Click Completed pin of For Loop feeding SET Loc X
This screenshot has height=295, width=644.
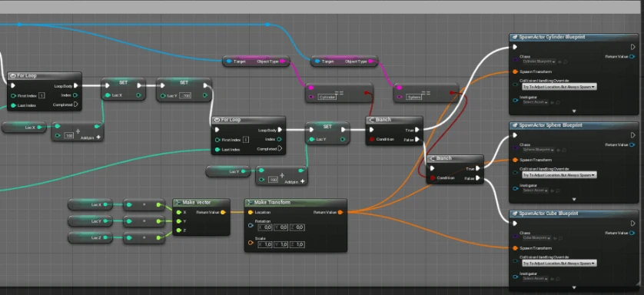(76, 104)
